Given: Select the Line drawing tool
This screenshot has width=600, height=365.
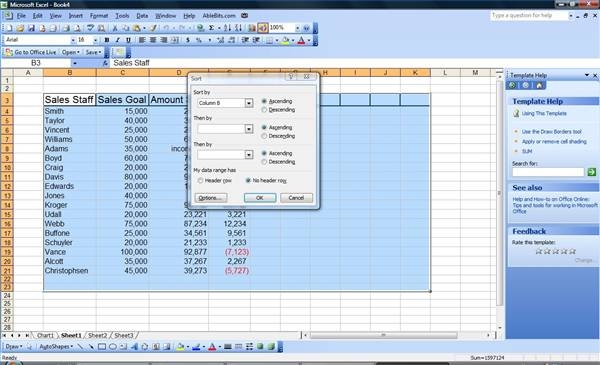Looking at the screenshot, I should (x=80, y=347).
